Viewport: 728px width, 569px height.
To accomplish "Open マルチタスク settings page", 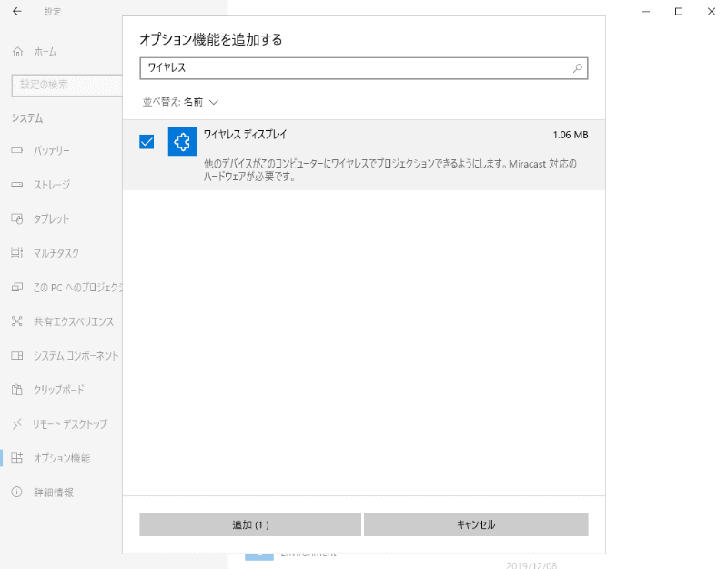I will pos(56,253).
